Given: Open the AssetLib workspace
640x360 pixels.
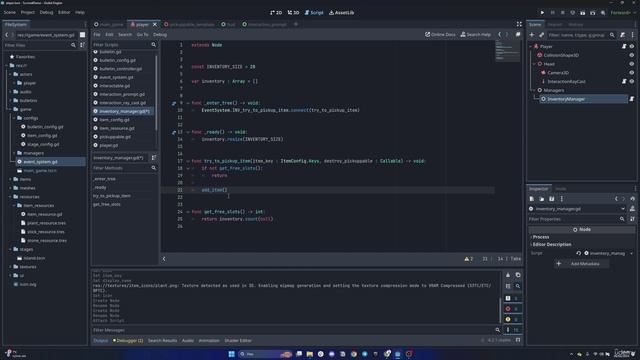Looking at the screenshot, I should click(x=342, y=13).
